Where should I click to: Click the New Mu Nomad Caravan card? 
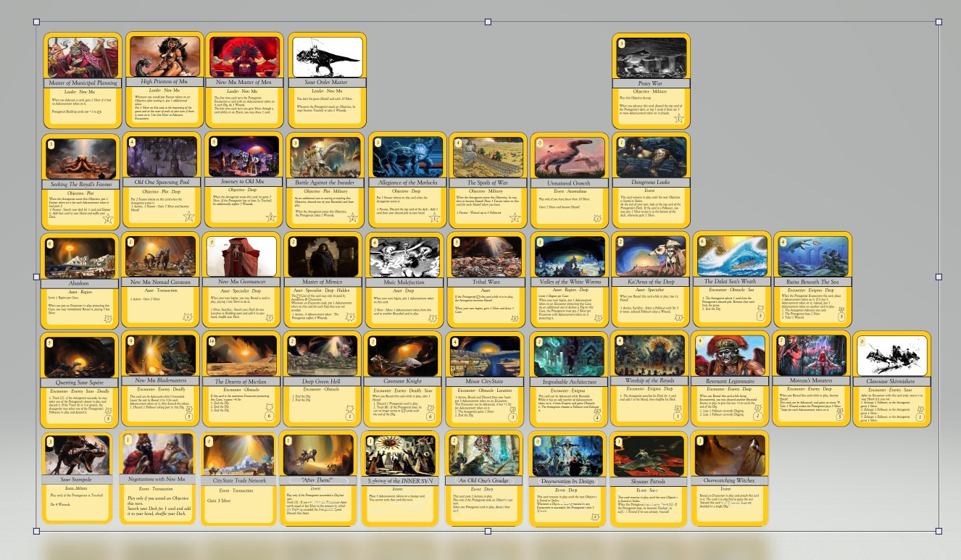162,281
